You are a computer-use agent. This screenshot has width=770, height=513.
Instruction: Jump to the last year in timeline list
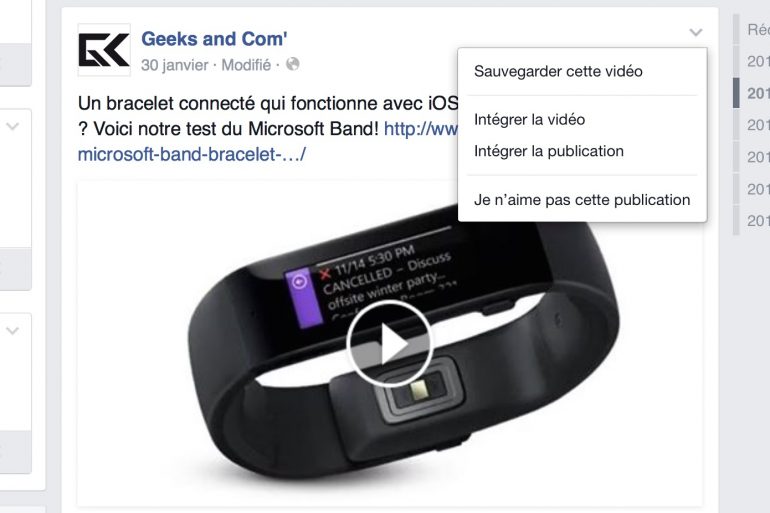tap(758, 220)
